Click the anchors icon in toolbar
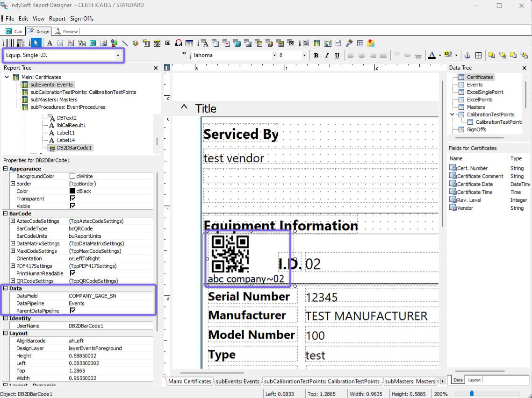This screenshot has height=398, width=532. point(467,55)
